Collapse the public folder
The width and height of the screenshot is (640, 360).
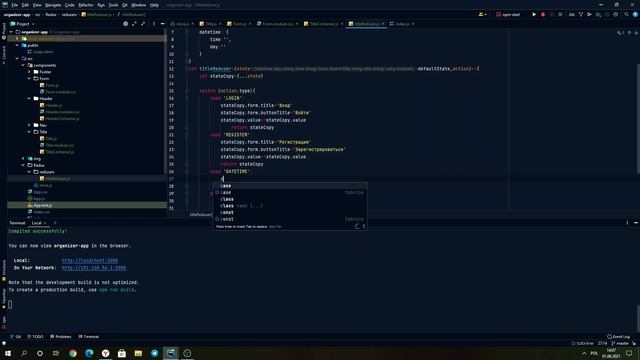(x=17, y=45)
